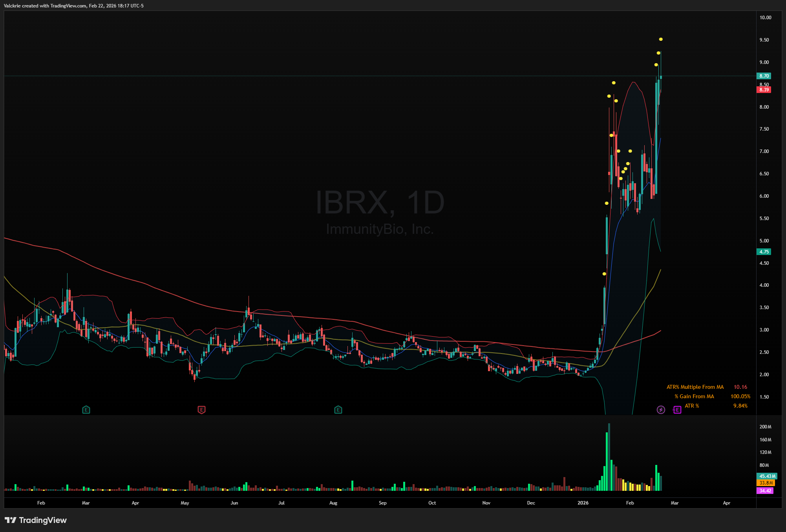786x532 pixels.
Task: Click the 2026 label on time axis
Action: tap(583, 503)
